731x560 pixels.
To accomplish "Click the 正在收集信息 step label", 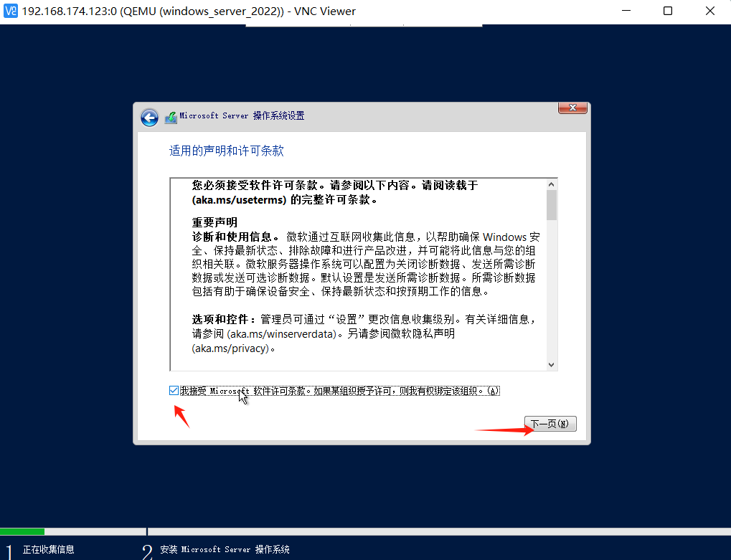I will [49, 549].
